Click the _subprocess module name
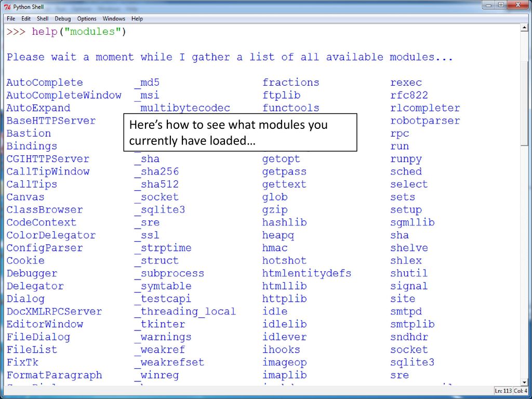Viewport: 532px width, 399px height. tap(169, 273)
